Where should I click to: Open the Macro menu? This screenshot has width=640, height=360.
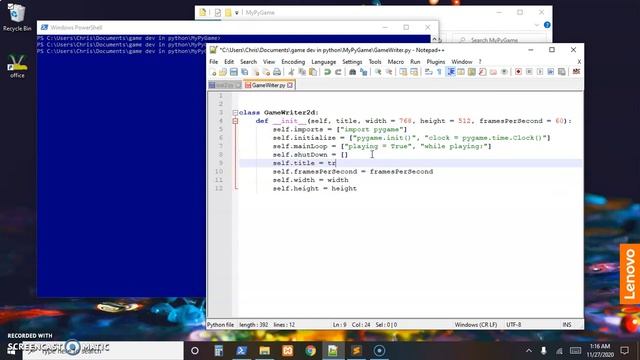pos(396,62)
